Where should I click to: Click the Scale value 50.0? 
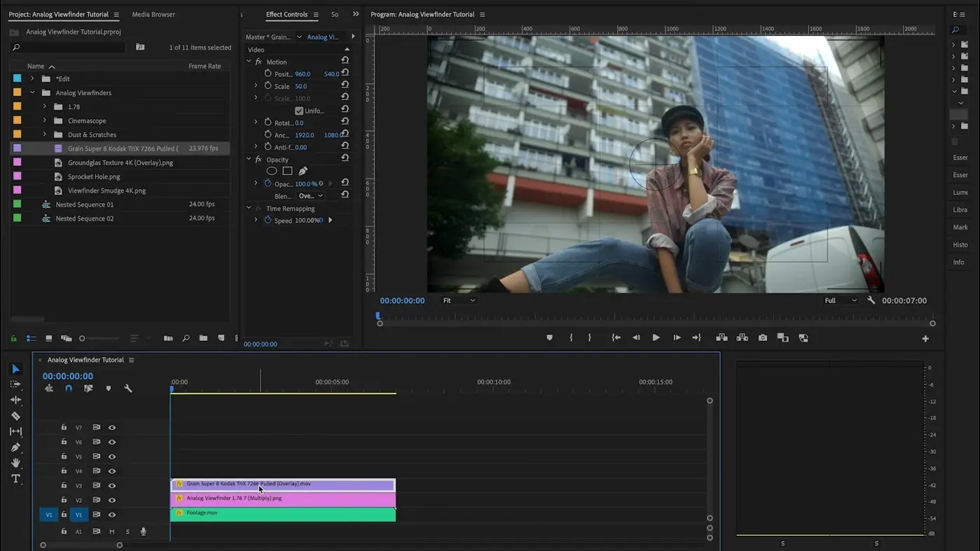(x=301, y=86)
